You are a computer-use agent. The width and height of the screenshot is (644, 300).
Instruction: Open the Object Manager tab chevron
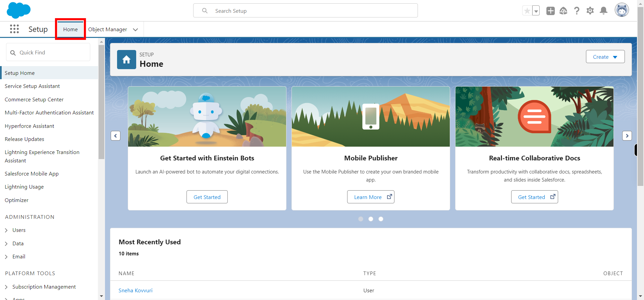136,30
